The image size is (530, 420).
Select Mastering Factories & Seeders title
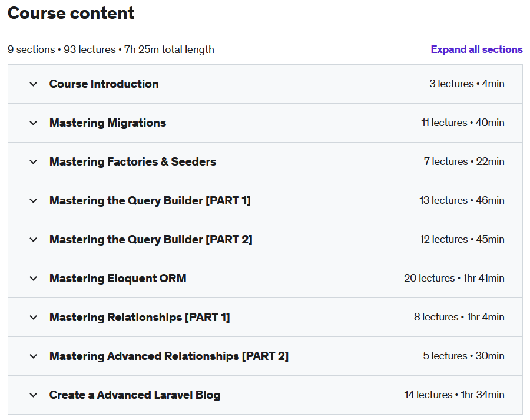click(132, 161)
